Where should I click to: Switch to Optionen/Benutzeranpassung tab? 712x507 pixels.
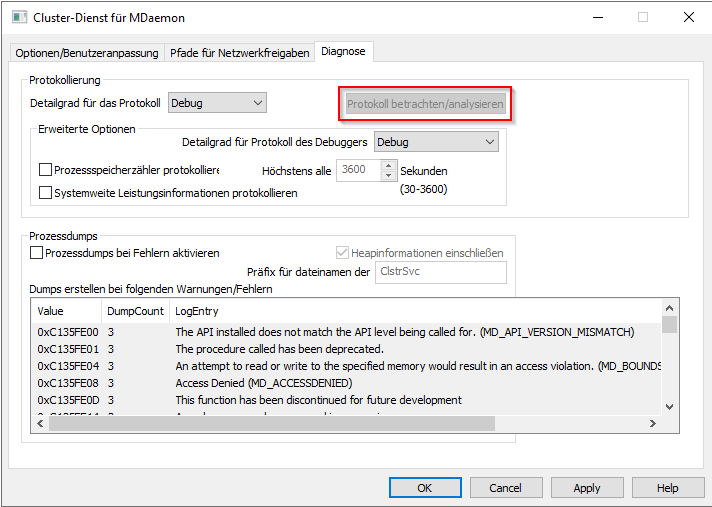[87, 53]
